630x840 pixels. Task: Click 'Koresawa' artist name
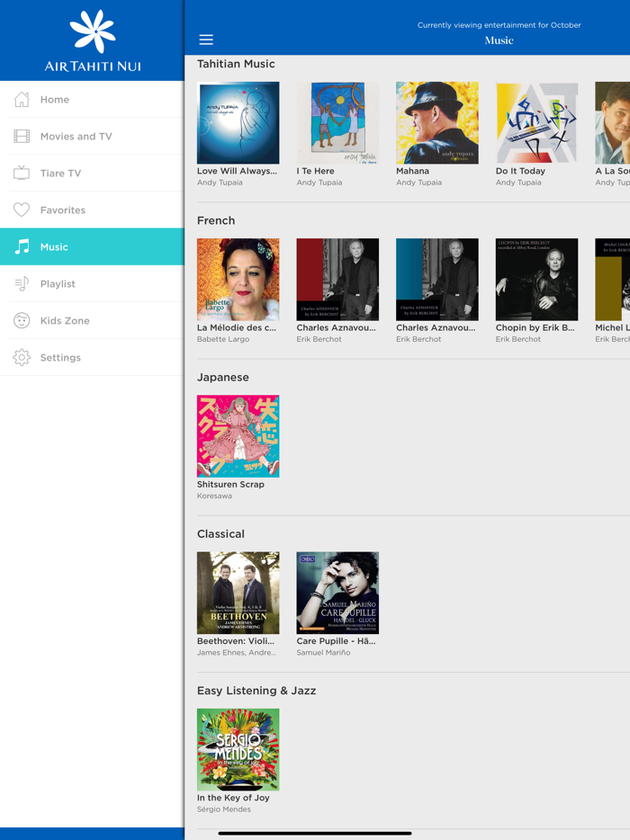click(x=214, y=496)
